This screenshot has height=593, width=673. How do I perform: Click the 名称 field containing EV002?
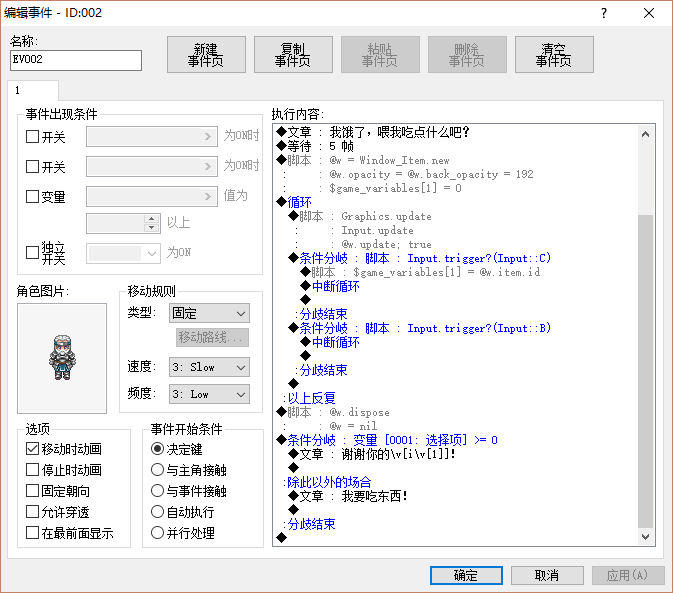(x=76, y=60)
